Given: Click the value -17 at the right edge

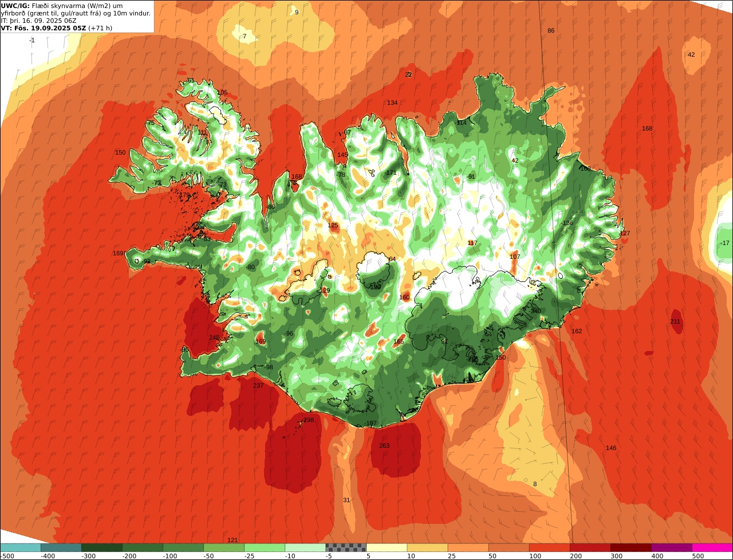Looking at the screenshot, I should point(725,243).
